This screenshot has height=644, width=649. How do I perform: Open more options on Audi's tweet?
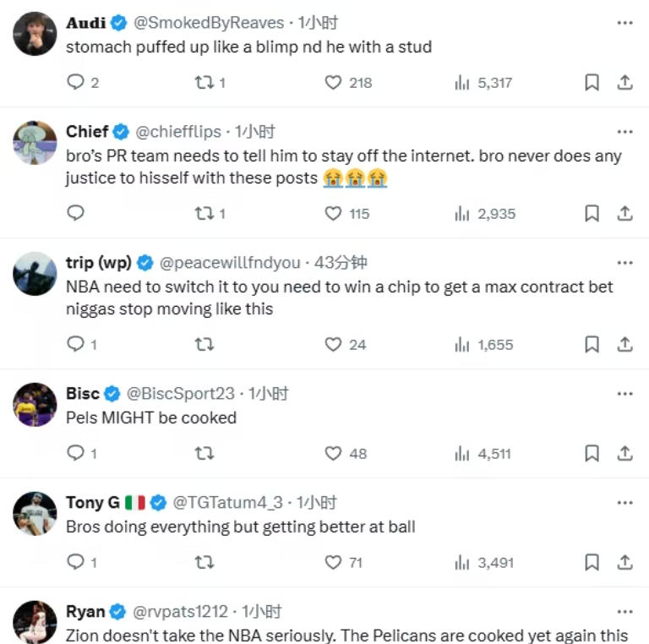624,23
